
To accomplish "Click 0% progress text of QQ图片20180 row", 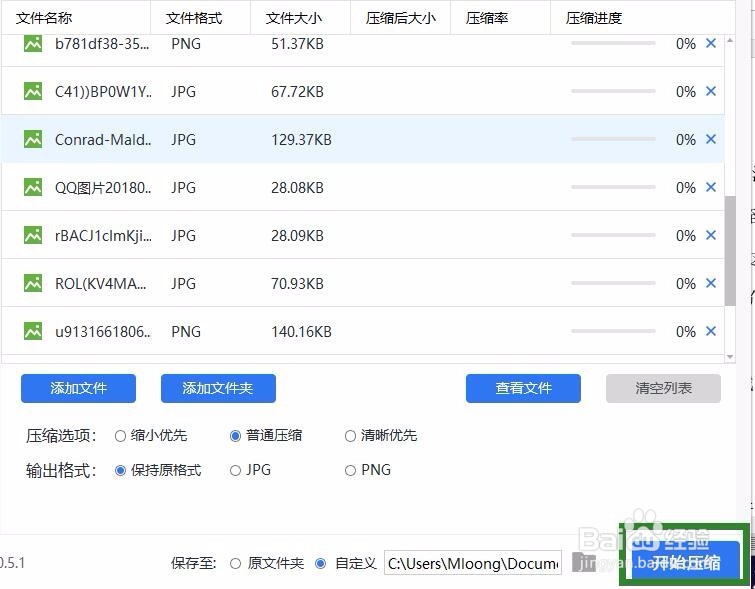I will tap(686, 187).
